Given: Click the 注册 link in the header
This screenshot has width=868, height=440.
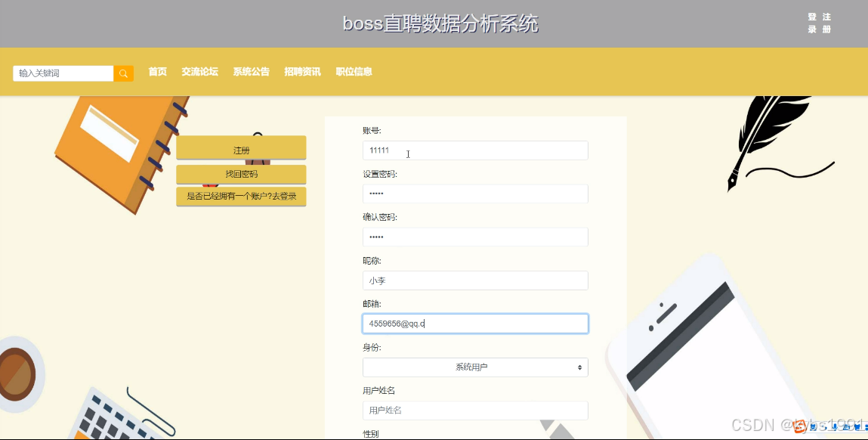Looking at the screenshot, I should (826, 23).
